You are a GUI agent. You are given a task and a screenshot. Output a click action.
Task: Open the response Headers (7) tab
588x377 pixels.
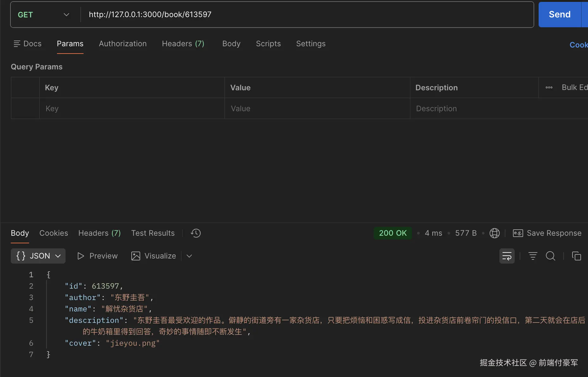pyautogui.click(x=100, y=233)
